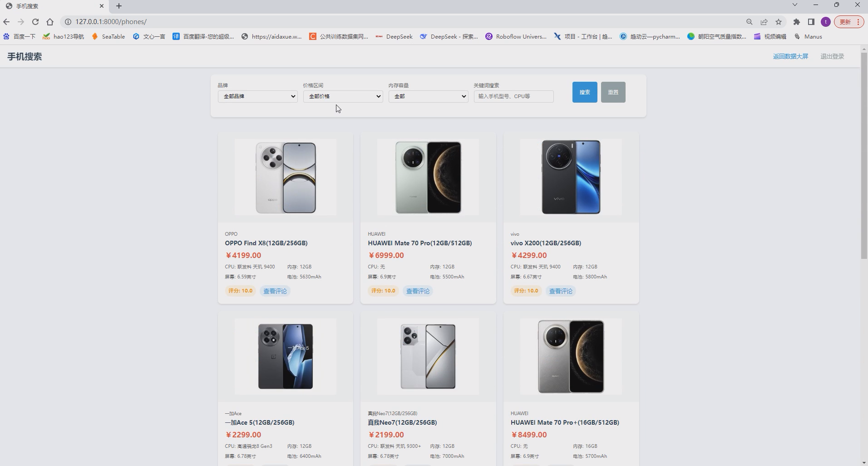Expand the 品牌 brand dropdown

pos(258,96)
